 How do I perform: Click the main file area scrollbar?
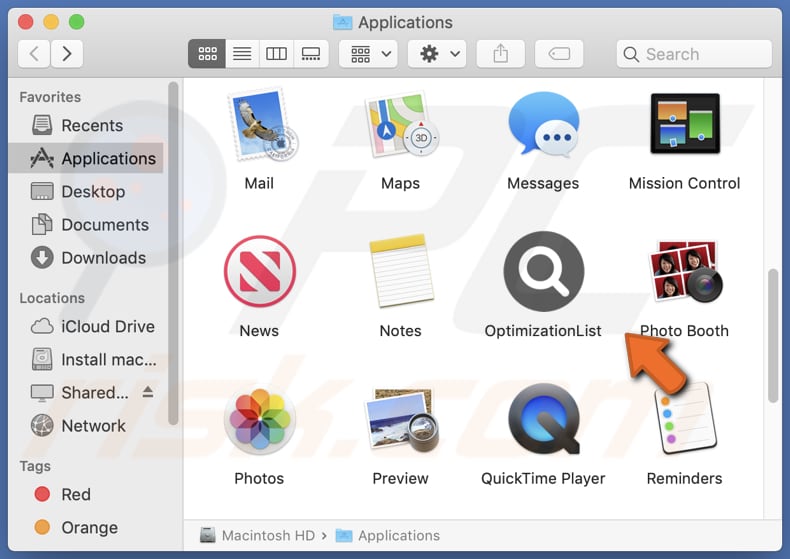pos(773,335)
